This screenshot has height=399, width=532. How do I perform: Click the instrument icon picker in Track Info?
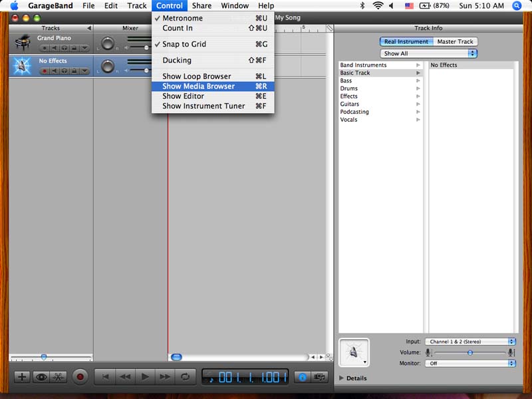(354, 352)
